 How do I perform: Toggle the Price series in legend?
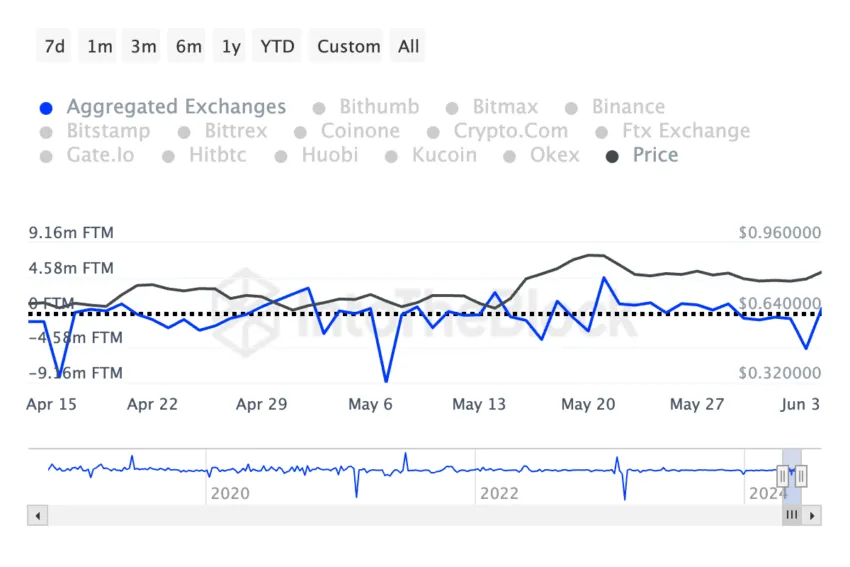(x=655, y=155)
